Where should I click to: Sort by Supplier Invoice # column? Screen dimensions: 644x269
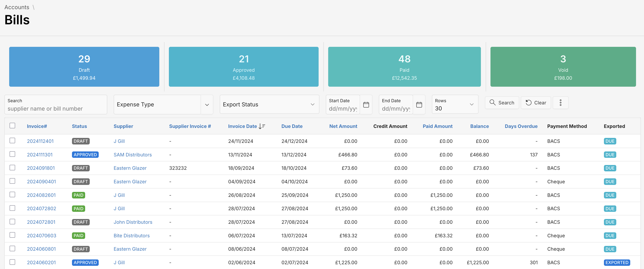190,126
